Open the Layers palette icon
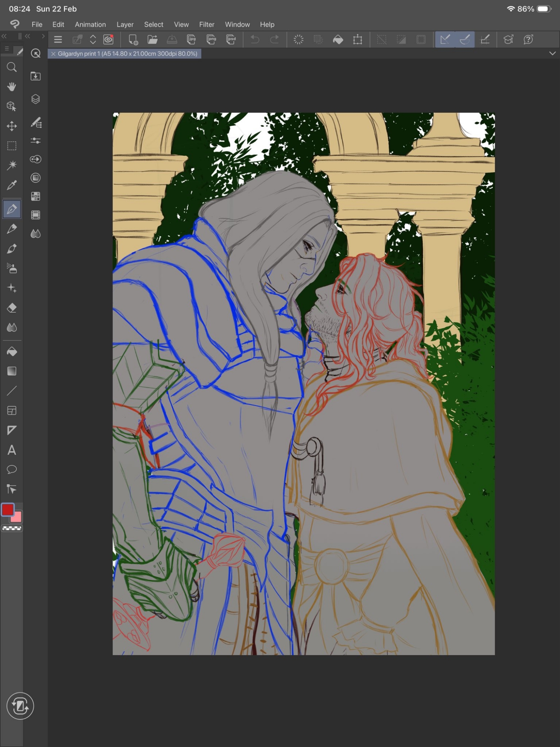This screenshot has width=560, height=747. point(35,99)
